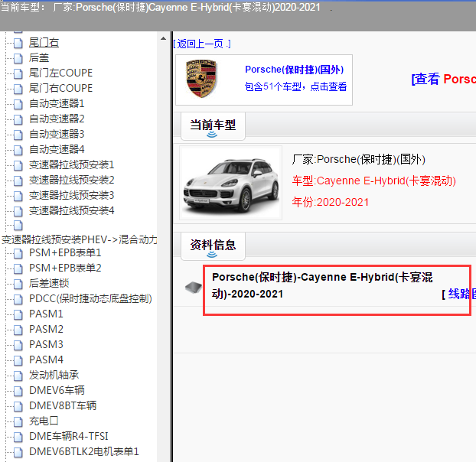
Task: Click document icon beside 后差速锁
Action: coord(18,284)
